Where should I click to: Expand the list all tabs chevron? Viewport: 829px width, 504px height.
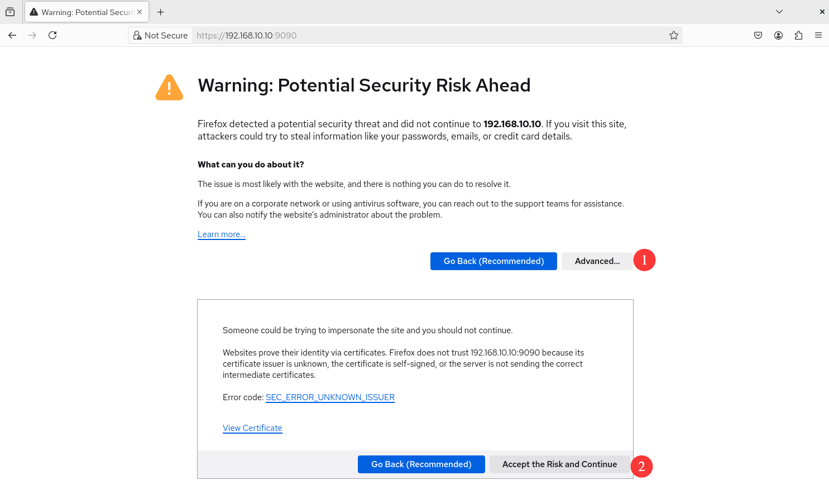tap(779, 12)
